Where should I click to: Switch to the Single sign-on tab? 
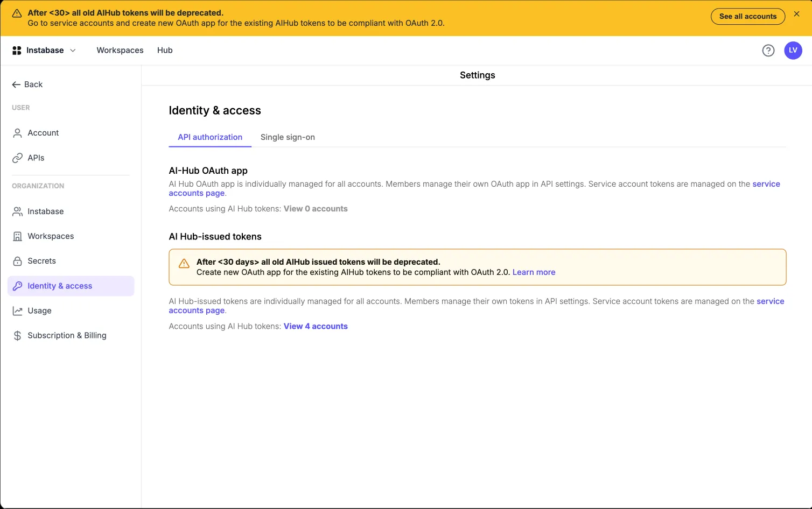pos(288,137)
